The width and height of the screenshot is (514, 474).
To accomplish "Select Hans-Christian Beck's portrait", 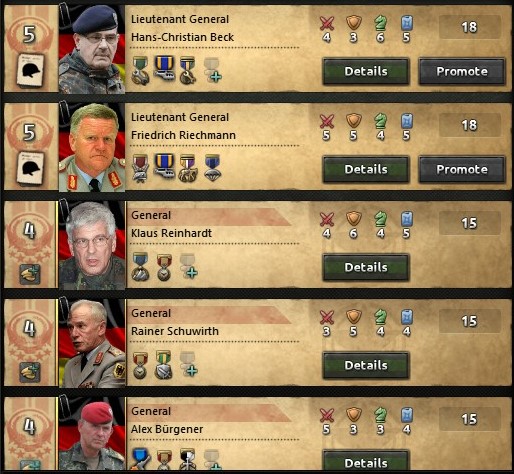I will 92,49.
